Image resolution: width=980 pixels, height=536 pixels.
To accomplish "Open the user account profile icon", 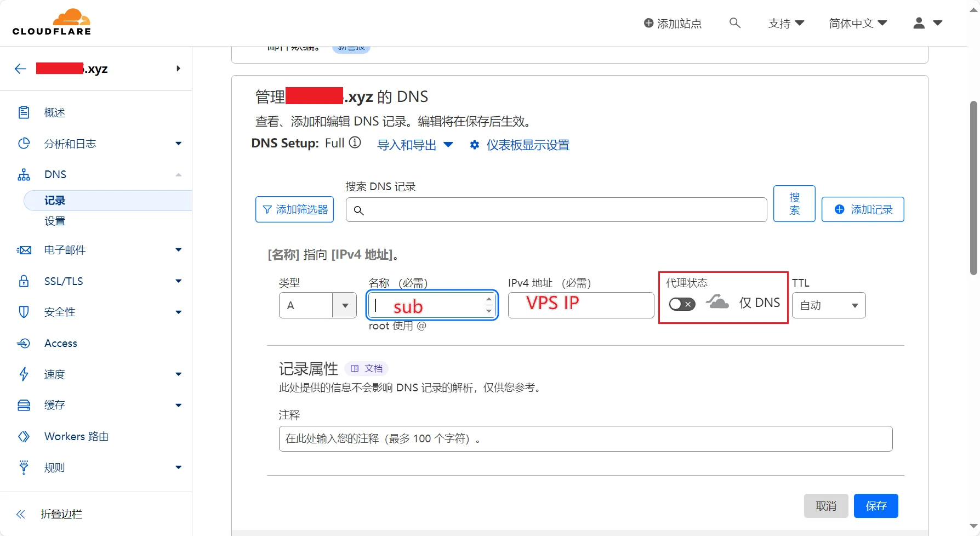I will click(x=919, y=23).
